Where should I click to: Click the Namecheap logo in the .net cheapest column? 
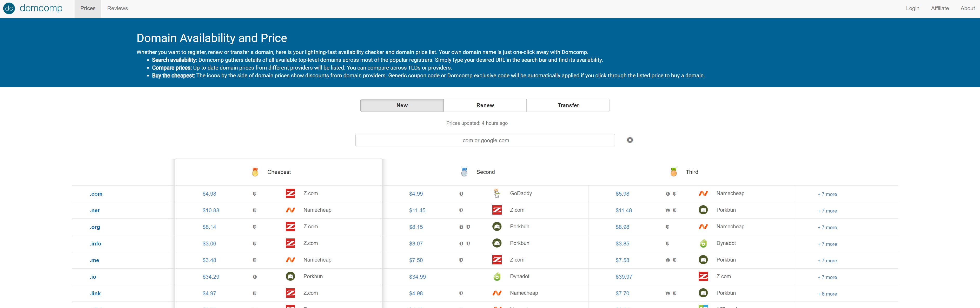click(290, 210)
